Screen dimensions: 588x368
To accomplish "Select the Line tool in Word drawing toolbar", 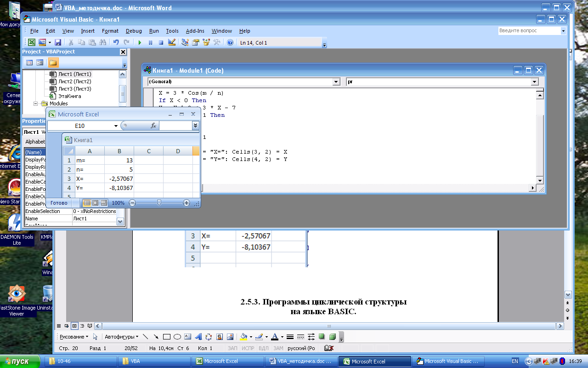I will (x=145, y=337).
